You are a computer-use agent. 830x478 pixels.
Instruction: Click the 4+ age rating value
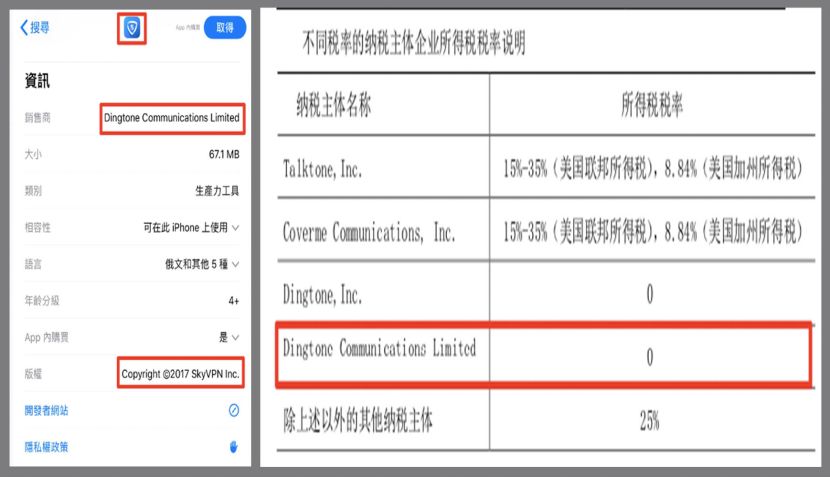233,301
